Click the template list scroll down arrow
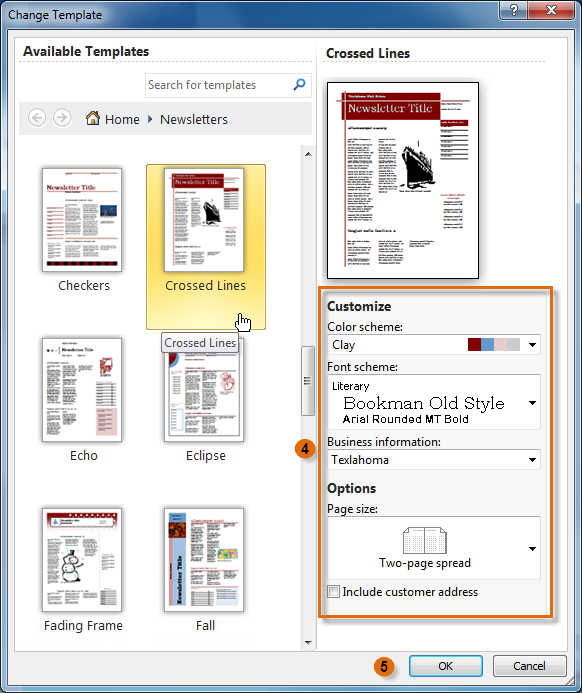The height and width of the screenshot is (693, 582). [x=308, y=643]
